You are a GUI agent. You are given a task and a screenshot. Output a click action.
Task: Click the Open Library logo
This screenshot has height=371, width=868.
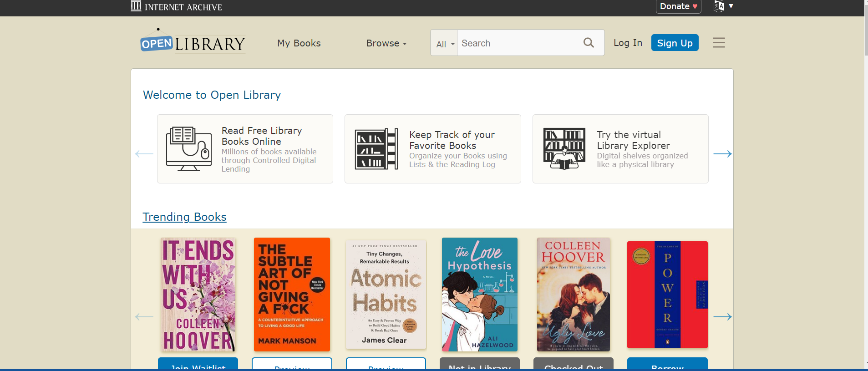tap(193, 41)
